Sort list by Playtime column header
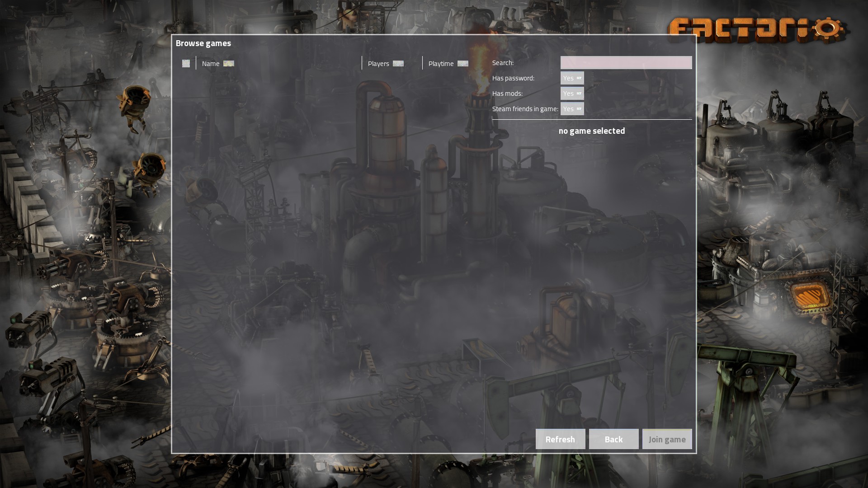This screenshot has width=868, height=488. click(441, 64)
